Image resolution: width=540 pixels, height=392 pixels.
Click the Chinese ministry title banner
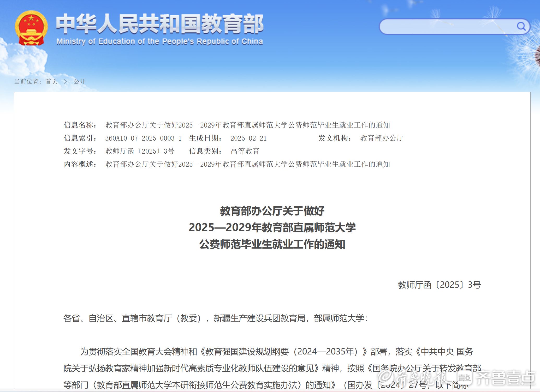coord(159,24)
